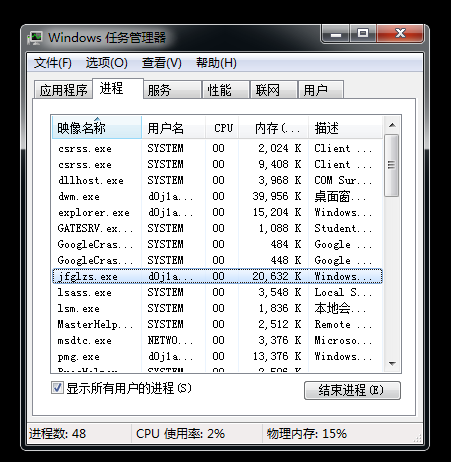This screenshot has height=462, width=451.
Task: Toggle 显示所有用户的进程 checkbox
Action: coord(57,388)
